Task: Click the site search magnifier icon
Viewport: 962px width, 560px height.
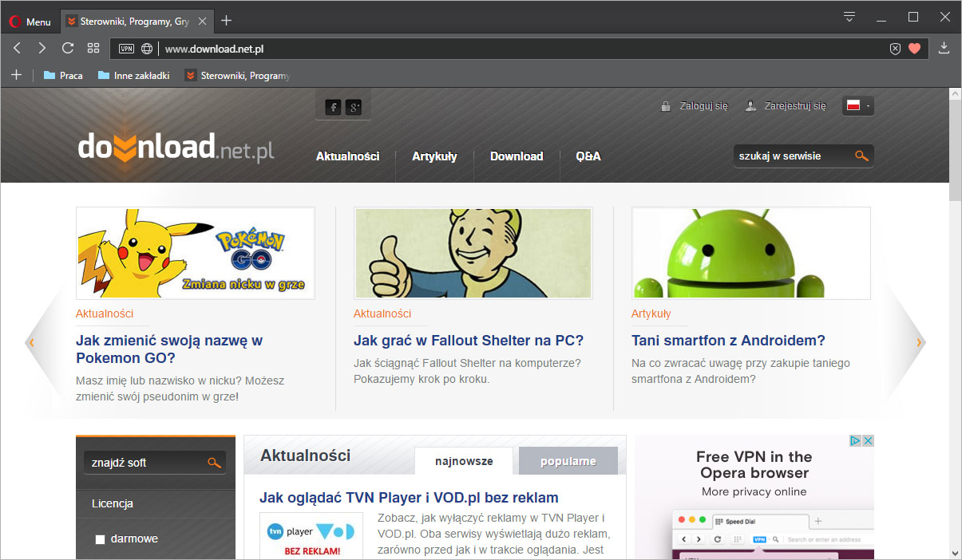Action: [862, 156]
